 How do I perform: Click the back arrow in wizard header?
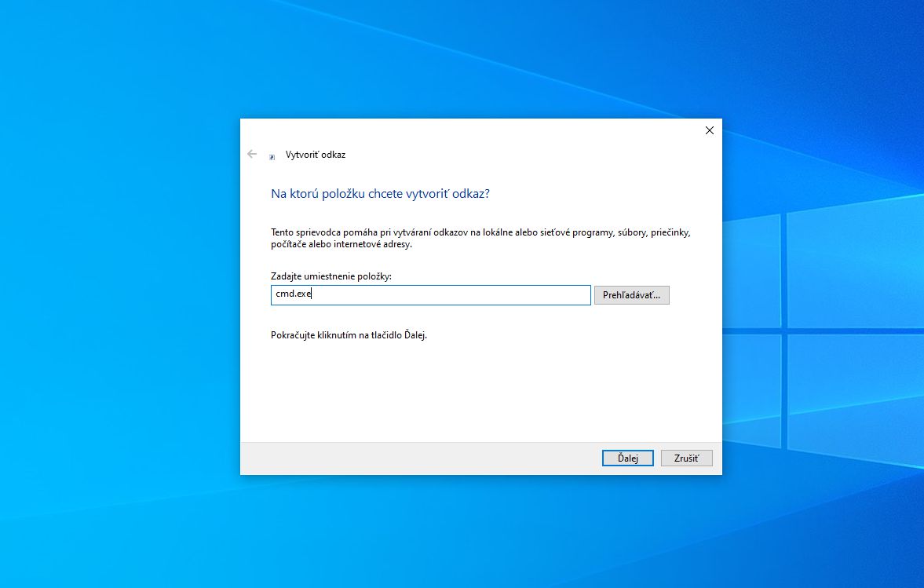click(x=252, y=155)
